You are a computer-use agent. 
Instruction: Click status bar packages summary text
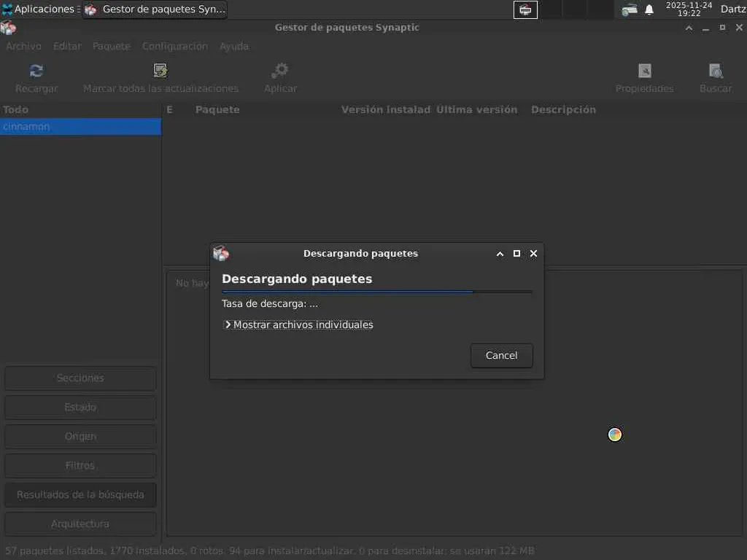(x=270, y=551)
